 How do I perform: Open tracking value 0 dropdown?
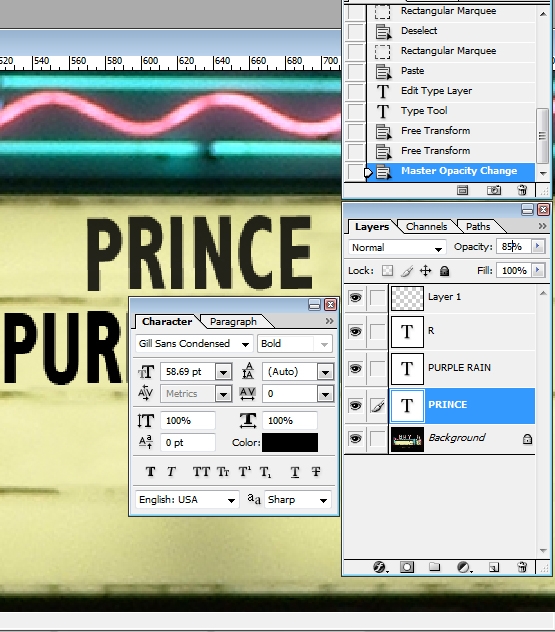325,394
